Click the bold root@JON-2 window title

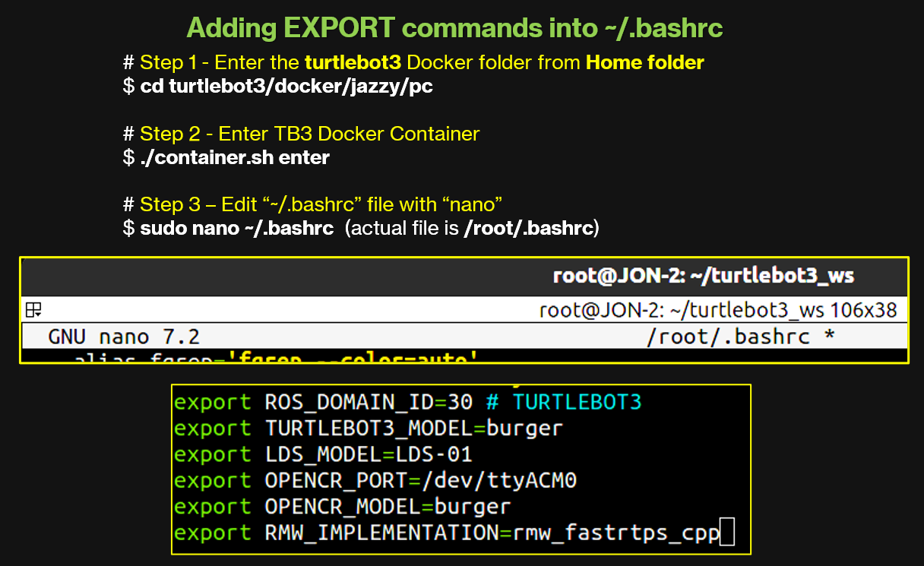tap(703, 276)
